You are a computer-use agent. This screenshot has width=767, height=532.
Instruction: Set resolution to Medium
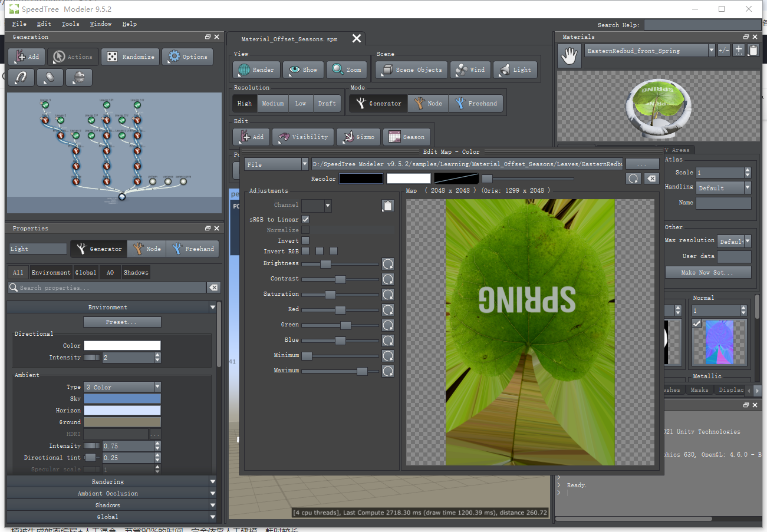[x=273, y=103]
